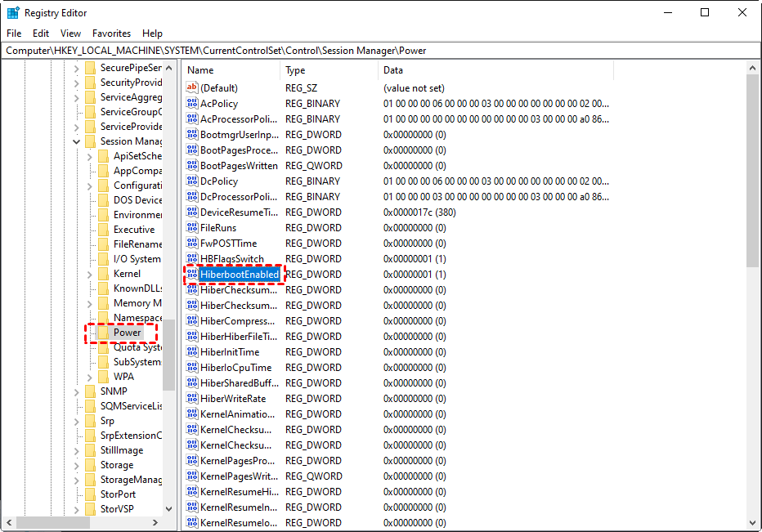Click the Power key folder icon
Viewport: 762px width, 532px height.
(103, 333)
